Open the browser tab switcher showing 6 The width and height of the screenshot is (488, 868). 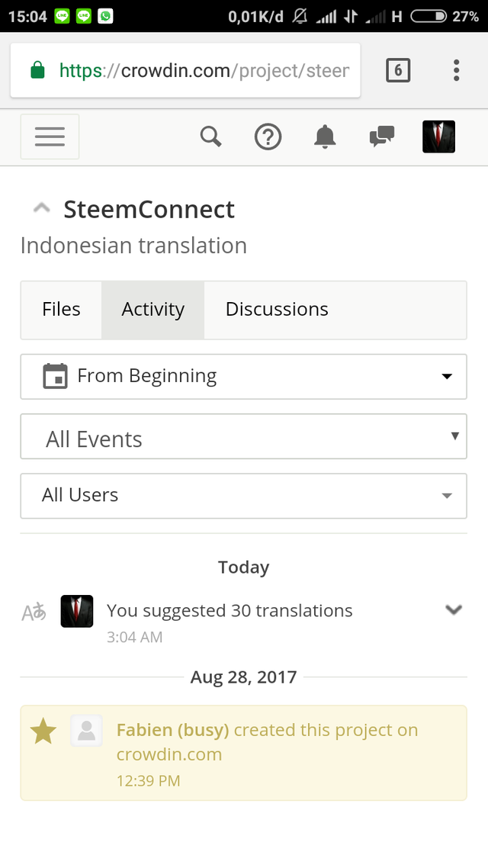point(398,71)
